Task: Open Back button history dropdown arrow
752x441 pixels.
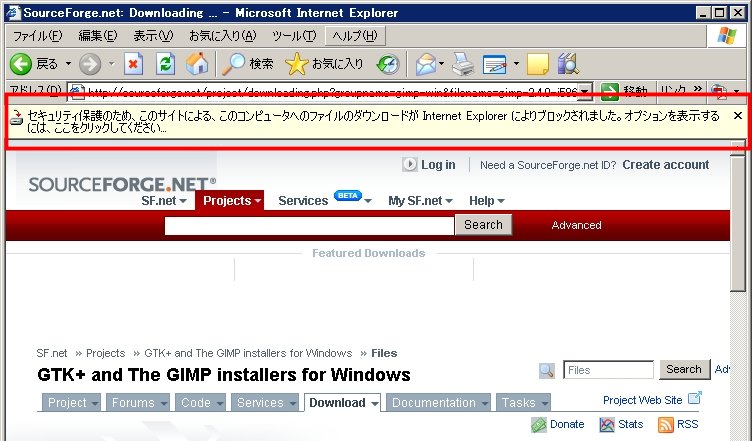Action: click(x=68, y=63)
